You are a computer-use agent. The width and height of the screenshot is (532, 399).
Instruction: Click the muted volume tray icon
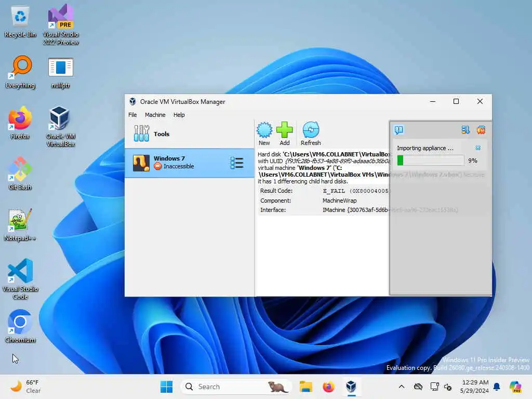(x=447, y=387)
